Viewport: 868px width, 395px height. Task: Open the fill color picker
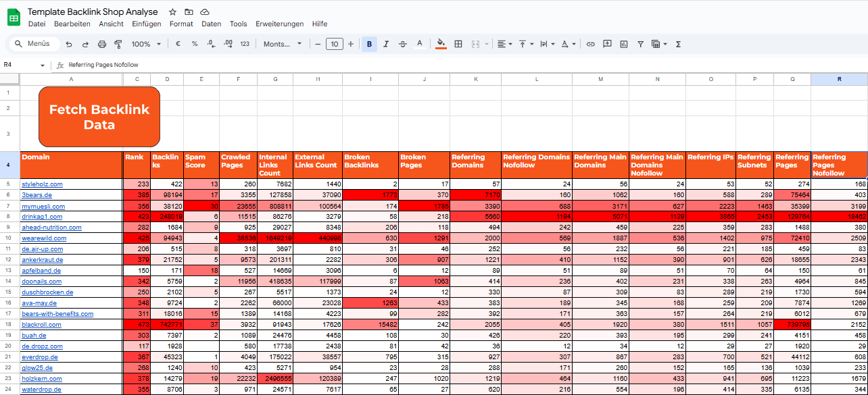click(x=442, y=43)
